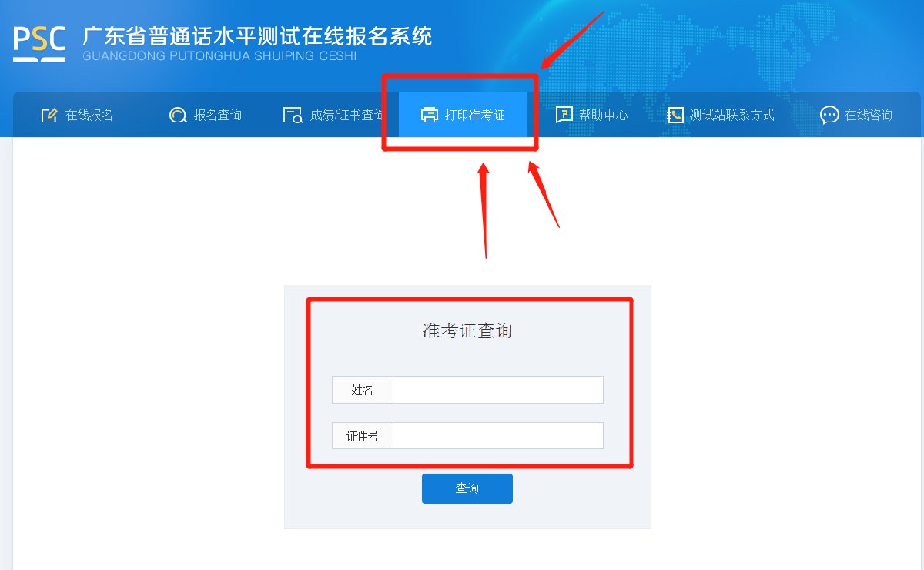Click the search icon beside 报名查询
This screenshot has width=924, height=570.
click(178, 116)
